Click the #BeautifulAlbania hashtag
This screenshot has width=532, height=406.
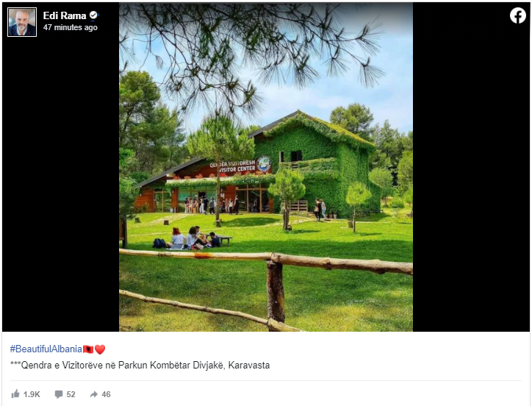pos(46,349)
